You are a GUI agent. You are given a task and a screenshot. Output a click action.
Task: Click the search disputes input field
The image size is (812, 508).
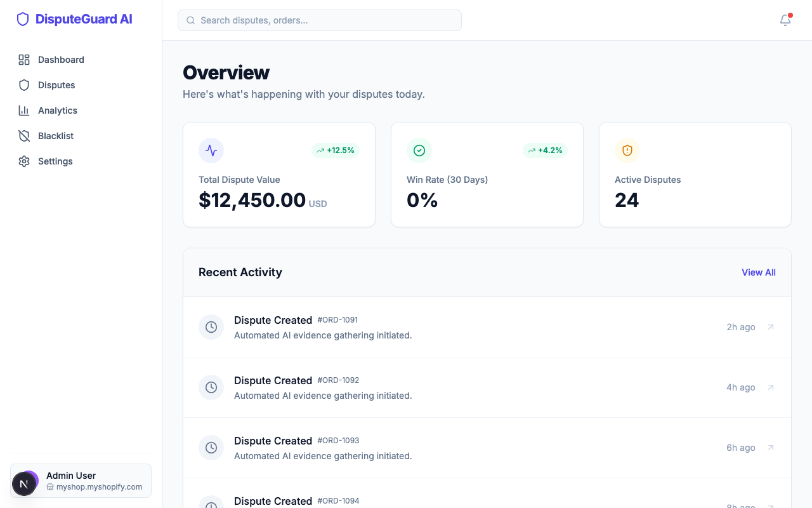click(x=320, y=20)
